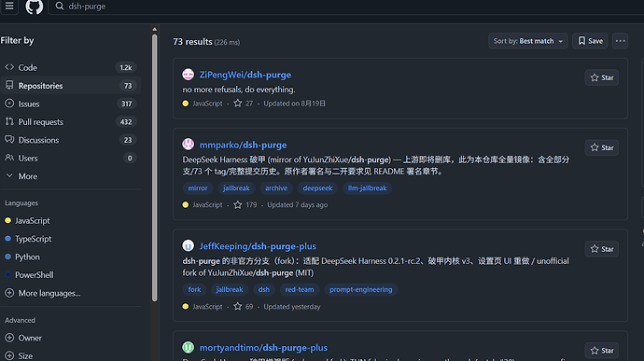This screenshot has height=361, width=644.
Task: Open More languages list
Action: tap(43, 293)
